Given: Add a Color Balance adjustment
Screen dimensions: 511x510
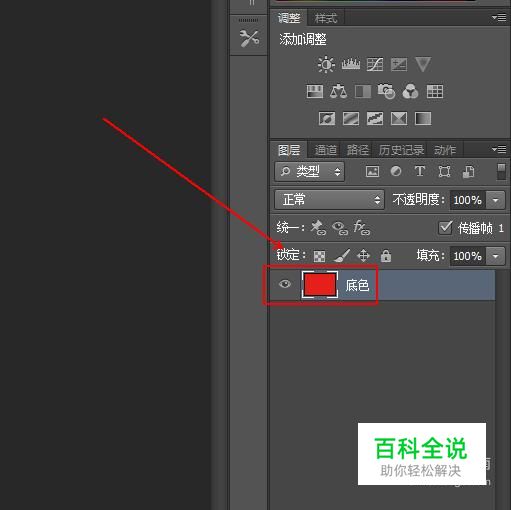Looking at the screenshot, I should tap(338, 91).
